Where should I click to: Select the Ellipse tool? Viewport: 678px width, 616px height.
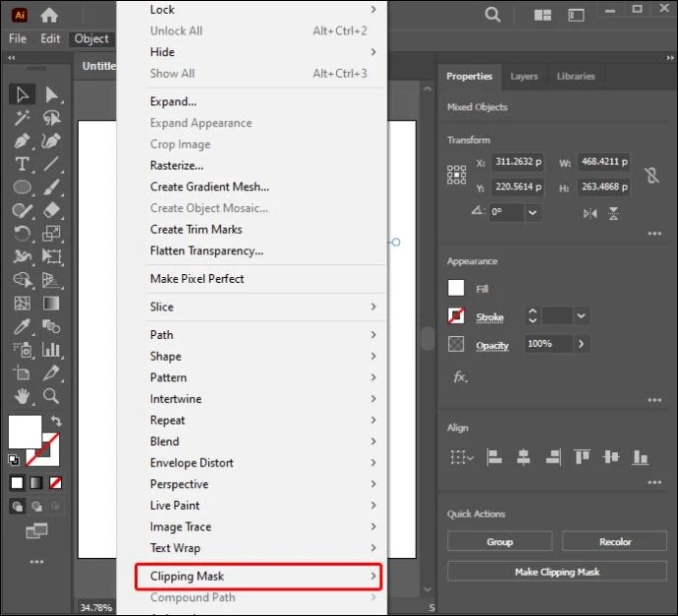coord(22,188)
